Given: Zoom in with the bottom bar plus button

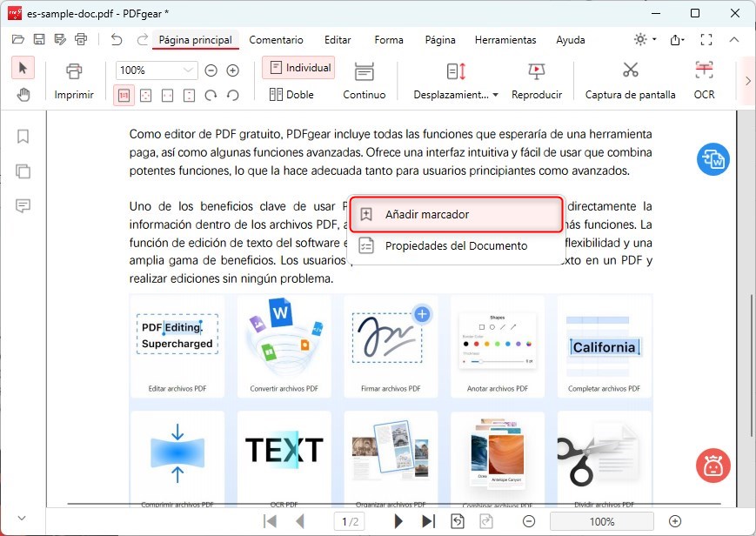Looking at the screenshot, I should (675, 521).
